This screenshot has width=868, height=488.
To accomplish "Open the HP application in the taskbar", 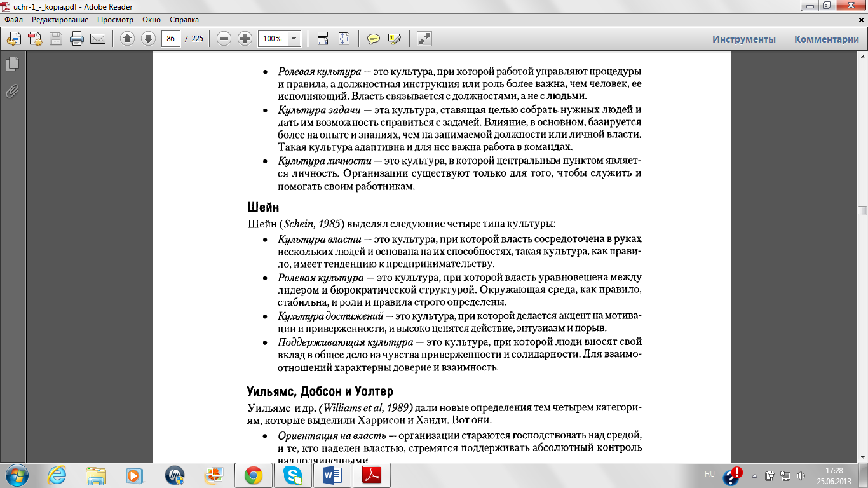I will [x=173, y=475].
